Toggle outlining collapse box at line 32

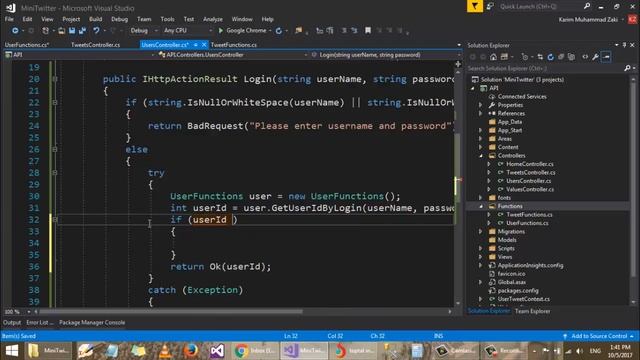point(55,220)
